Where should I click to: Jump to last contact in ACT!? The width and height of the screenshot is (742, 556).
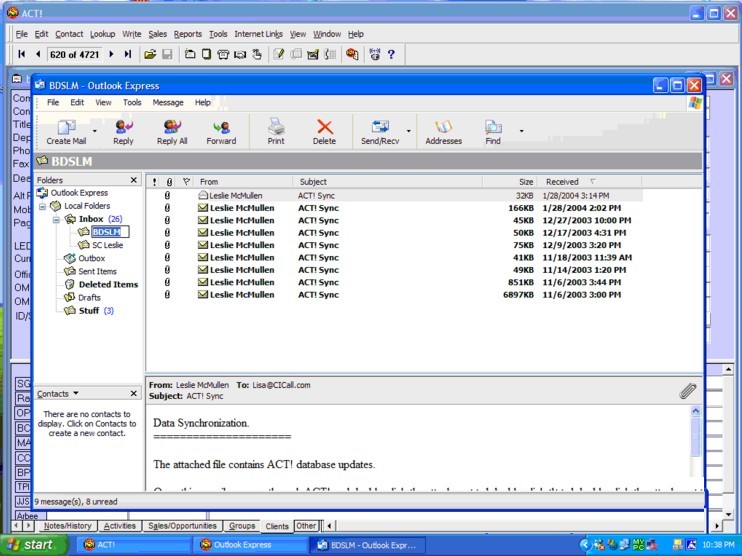click(x=128, y=54)
